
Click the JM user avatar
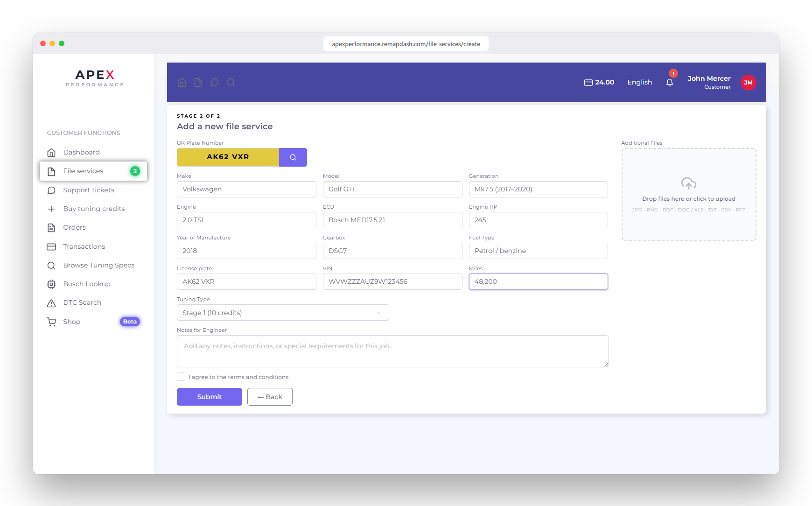[749, 83]
